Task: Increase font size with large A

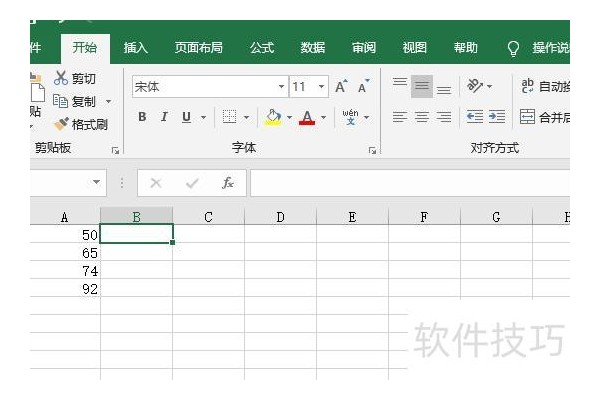Action: coord(341,87)
